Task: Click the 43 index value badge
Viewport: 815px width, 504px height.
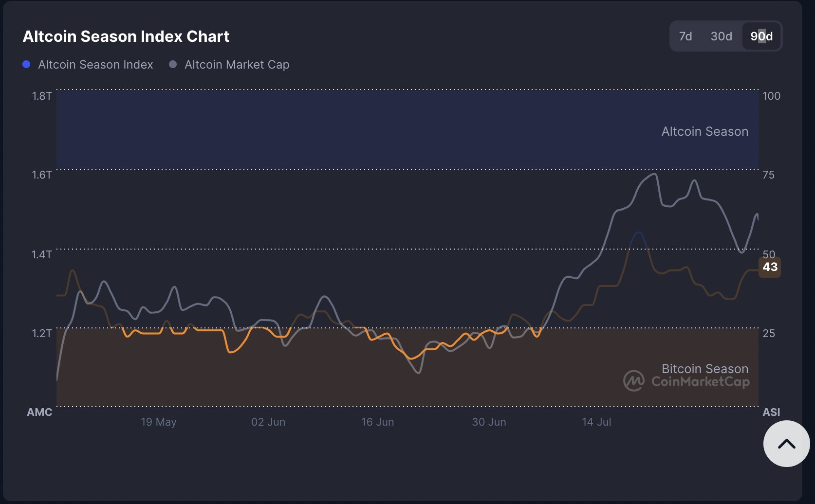Action: (770, 267)
